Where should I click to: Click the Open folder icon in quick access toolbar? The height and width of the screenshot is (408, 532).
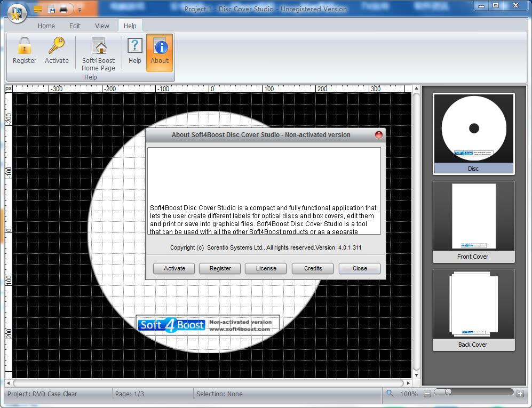point(38,9)
